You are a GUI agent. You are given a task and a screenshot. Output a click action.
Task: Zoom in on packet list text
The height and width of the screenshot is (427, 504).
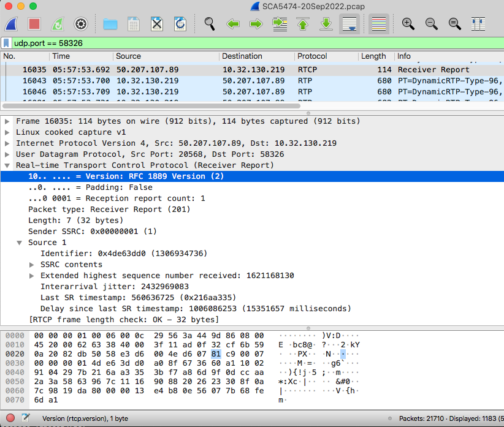408,23
